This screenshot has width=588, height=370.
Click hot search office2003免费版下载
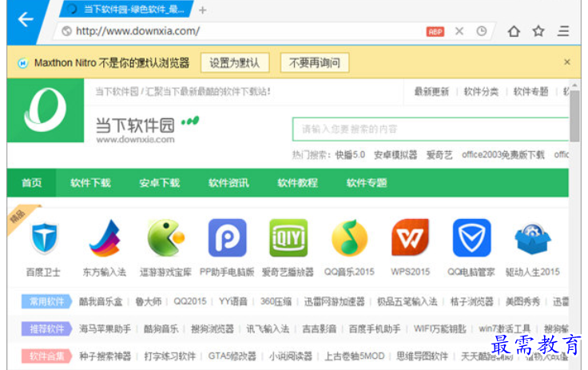tap(503, 154)
